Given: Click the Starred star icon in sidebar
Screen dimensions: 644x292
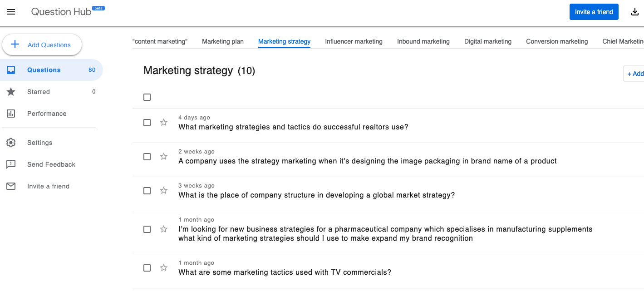Looking at the screenshot, I should point(11,92).
